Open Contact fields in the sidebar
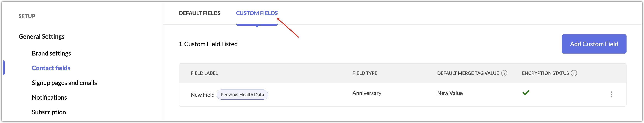Screen dimensions: 644x123 tap(51, 68)
